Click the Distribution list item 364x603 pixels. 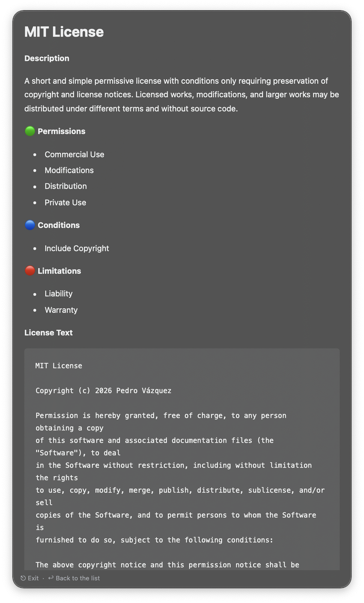click(66, 186)
